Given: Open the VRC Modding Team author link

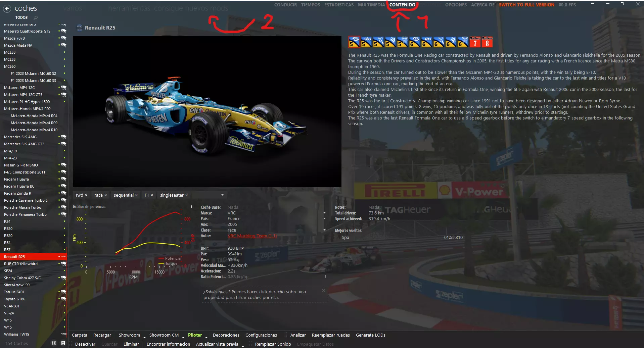Looking at the screenshot, I should (x=252, y=236).
